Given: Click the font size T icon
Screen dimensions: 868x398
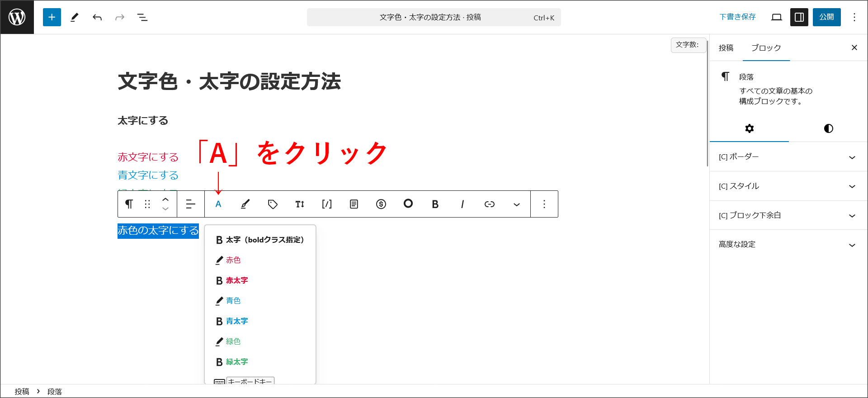Looking at the screenshot, I should (300, 204).
